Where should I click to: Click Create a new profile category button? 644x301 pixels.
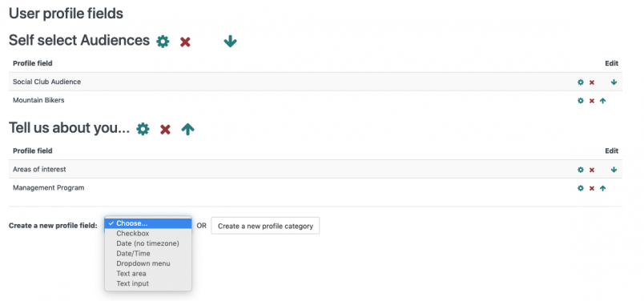coord(265,226)
